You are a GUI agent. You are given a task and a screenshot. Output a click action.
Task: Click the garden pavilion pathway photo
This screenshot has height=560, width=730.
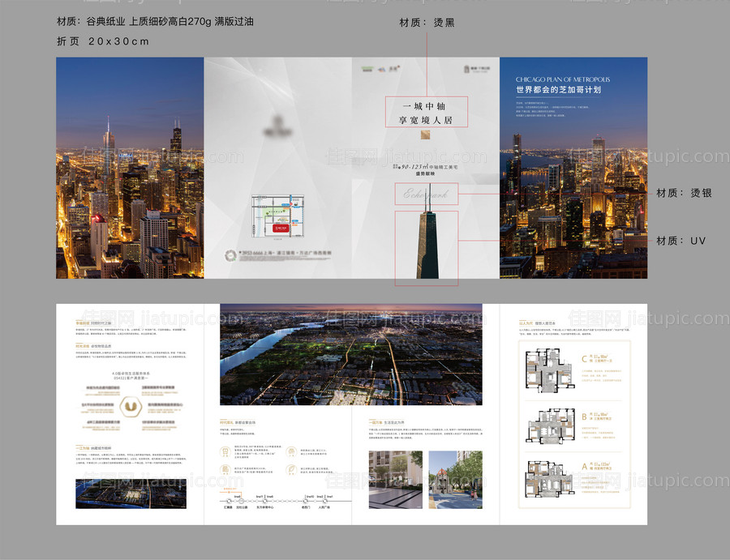click(455, 479)
